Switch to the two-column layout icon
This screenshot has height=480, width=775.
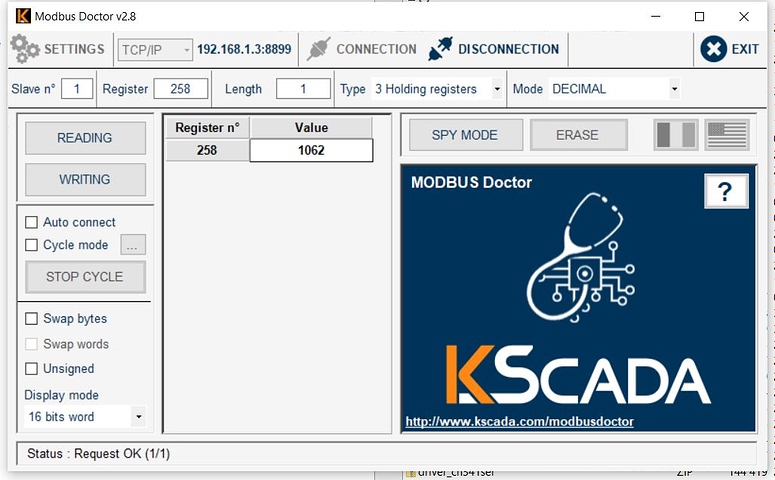click(676, 135)
